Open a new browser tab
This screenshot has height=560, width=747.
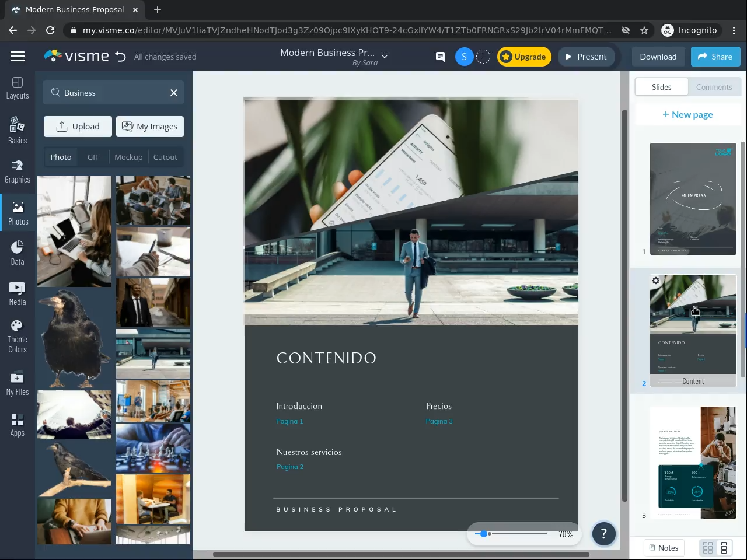tap(158, 10)
